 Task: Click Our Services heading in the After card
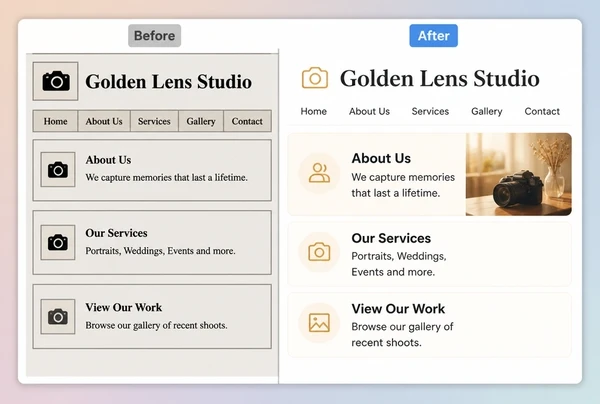pyautogui.click(x=391, y=238)
